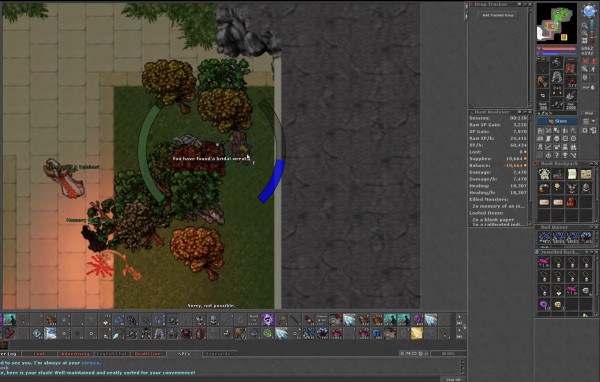Open the English Chat tab
The width and height of the screenshot is (600, 382).
pyautogui.click(x=111, y=354)
